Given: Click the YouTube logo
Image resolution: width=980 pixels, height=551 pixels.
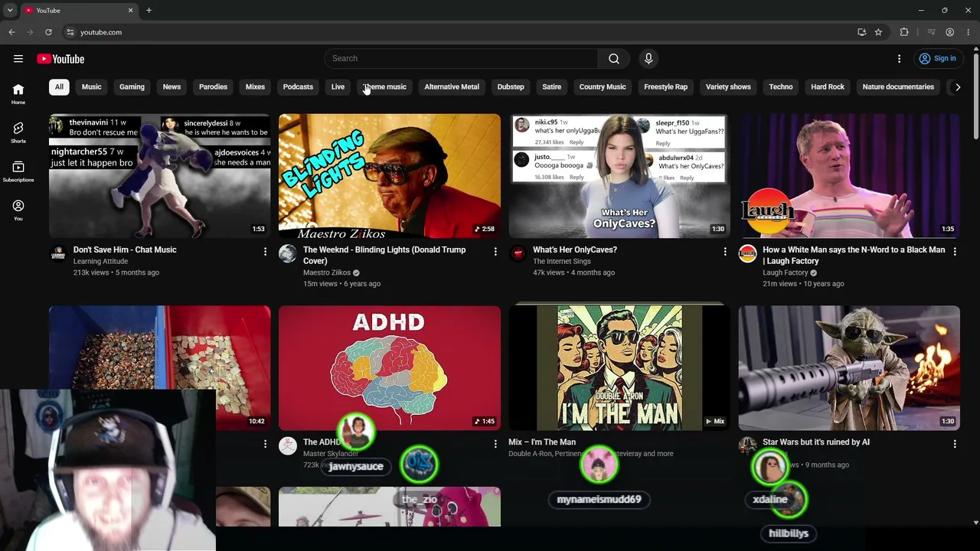Looking at the screenshot, I should tap(60, 59).
